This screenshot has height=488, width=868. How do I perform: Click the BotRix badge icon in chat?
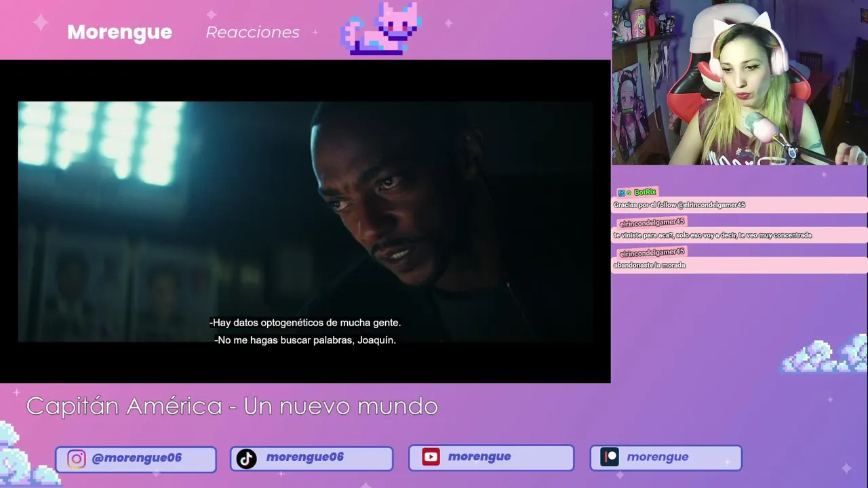point(623,192)
